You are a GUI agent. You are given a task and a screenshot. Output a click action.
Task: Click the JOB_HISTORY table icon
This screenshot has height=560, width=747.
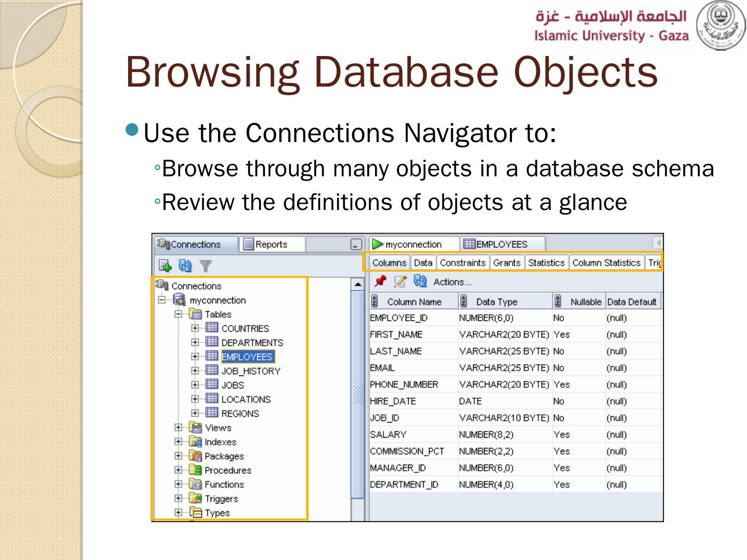click(x=212, y=370)
